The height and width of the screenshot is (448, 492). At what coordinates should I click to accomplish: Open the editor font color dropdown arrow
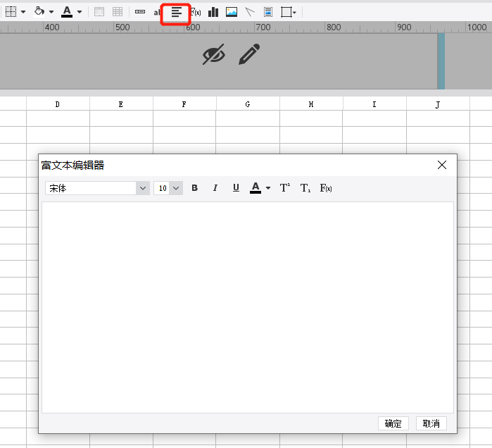tap(268, 188)
